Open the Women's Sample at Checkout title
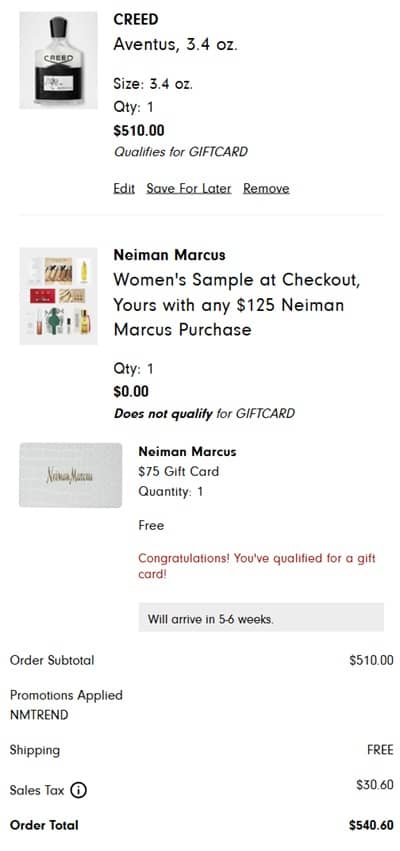Screen dimensions: 400x851 [x=237, y=305]
